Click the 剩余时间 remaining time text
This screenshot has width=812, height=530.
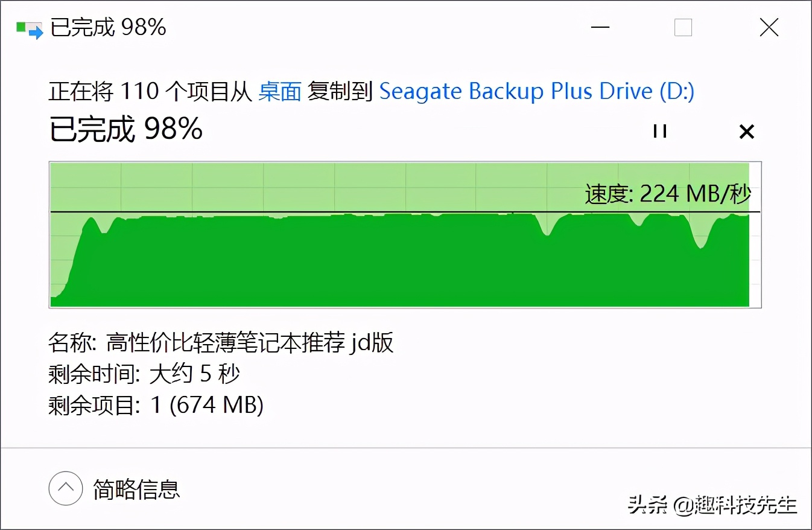click(144, 374)
